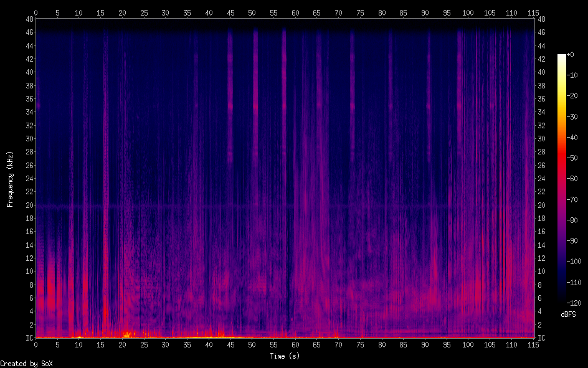Select the 115 second tick on bottom axis

tap(533, 344)
